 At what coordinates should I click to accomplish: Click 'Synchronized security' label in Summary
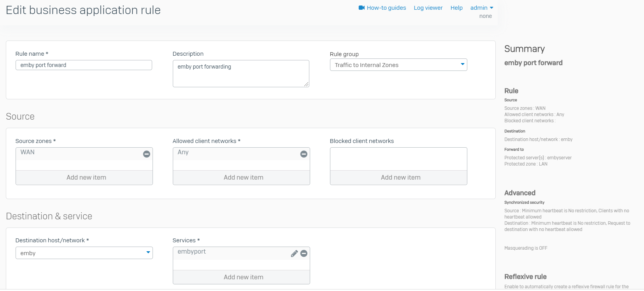525,203
